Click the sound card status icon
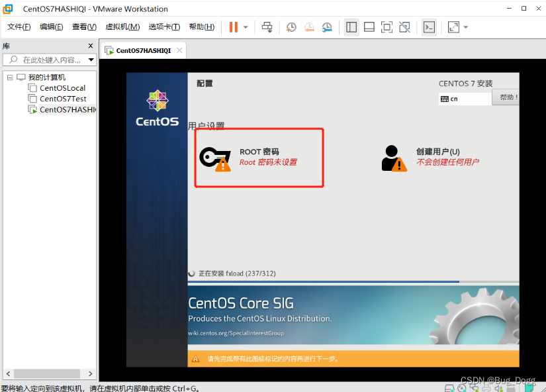 tap(498, 388)
